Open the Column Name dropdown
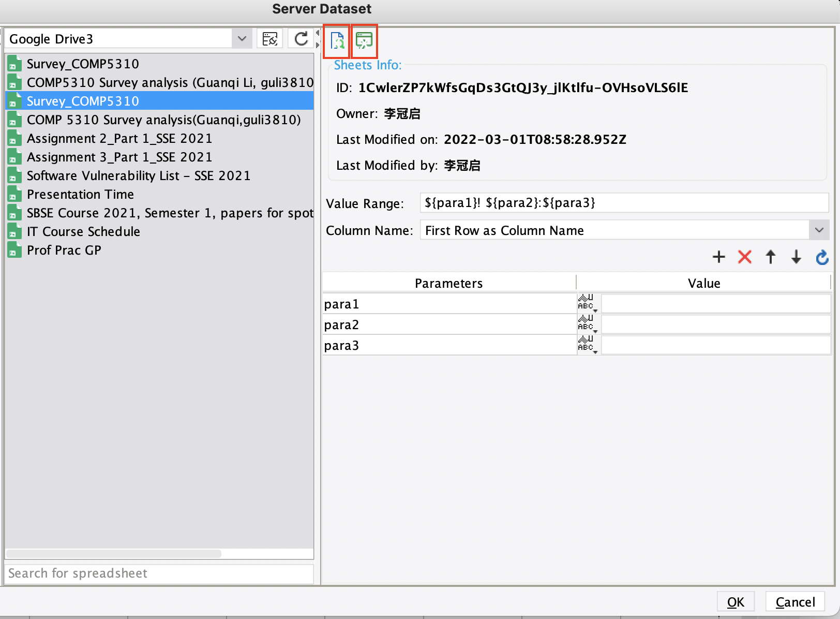The width and height of the screenshot is (840, 619). point(819,230)
